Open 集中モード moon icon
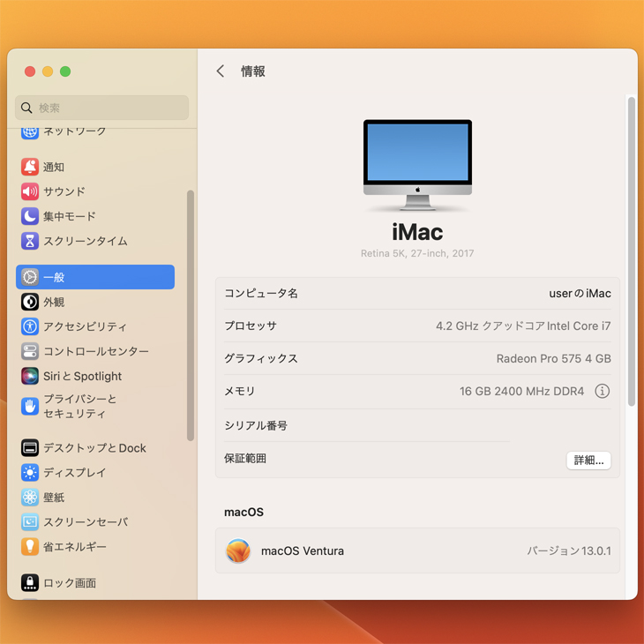The height and width of the screenshot is (644, 644). (30, 216)
